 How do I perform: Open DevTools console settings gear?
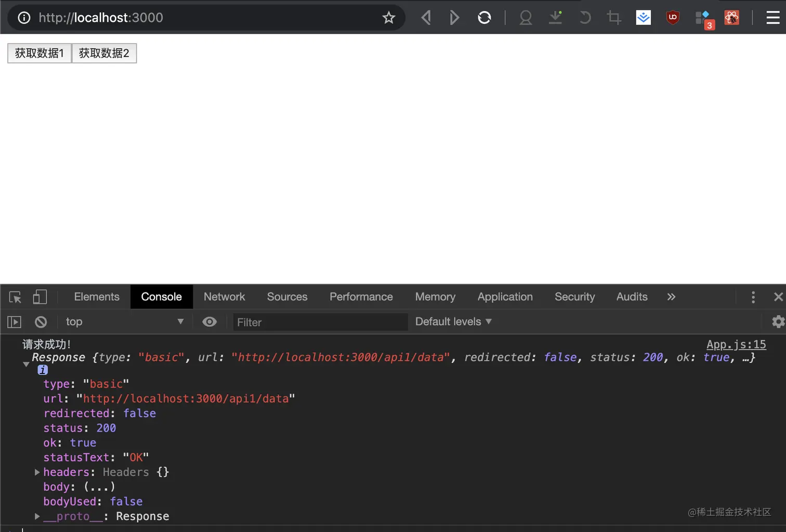point(778,322)
